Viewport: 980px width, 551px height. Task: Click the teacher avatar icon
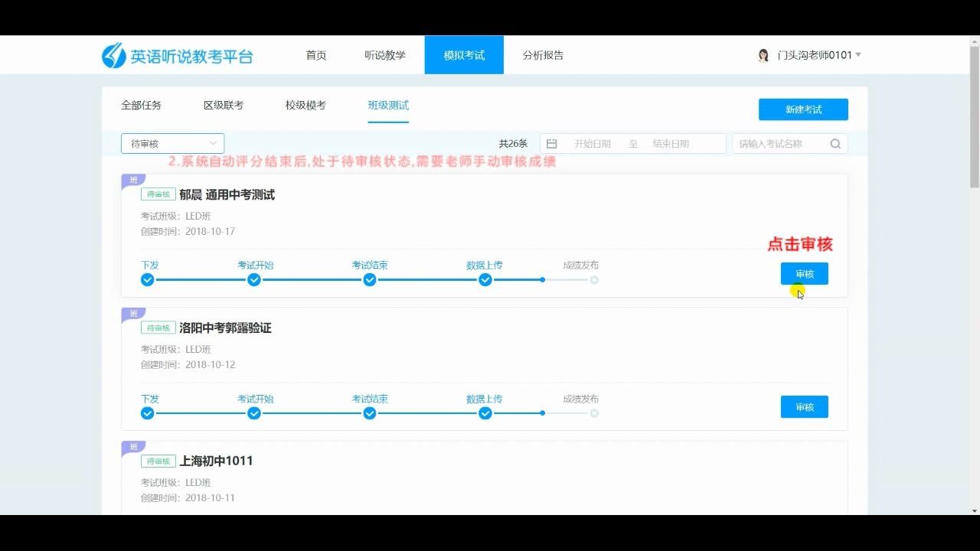tap(763, 55)
